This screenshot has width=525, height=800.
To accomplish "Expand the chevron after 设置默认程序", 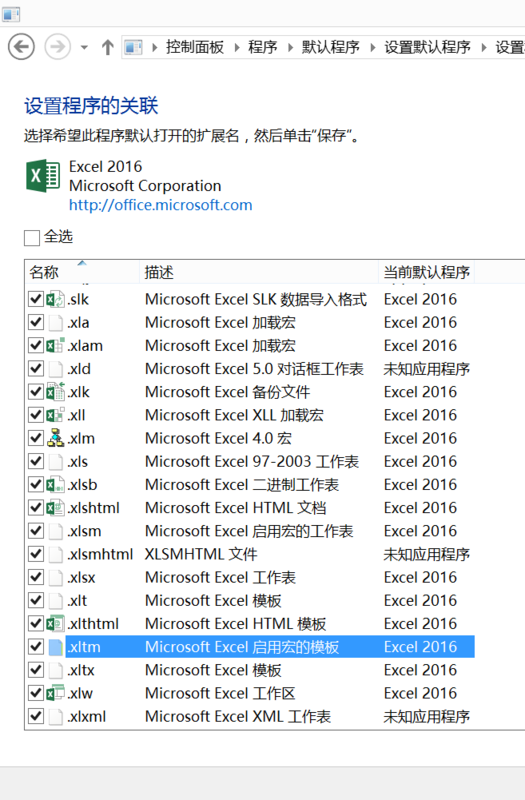I will [484, 47].
